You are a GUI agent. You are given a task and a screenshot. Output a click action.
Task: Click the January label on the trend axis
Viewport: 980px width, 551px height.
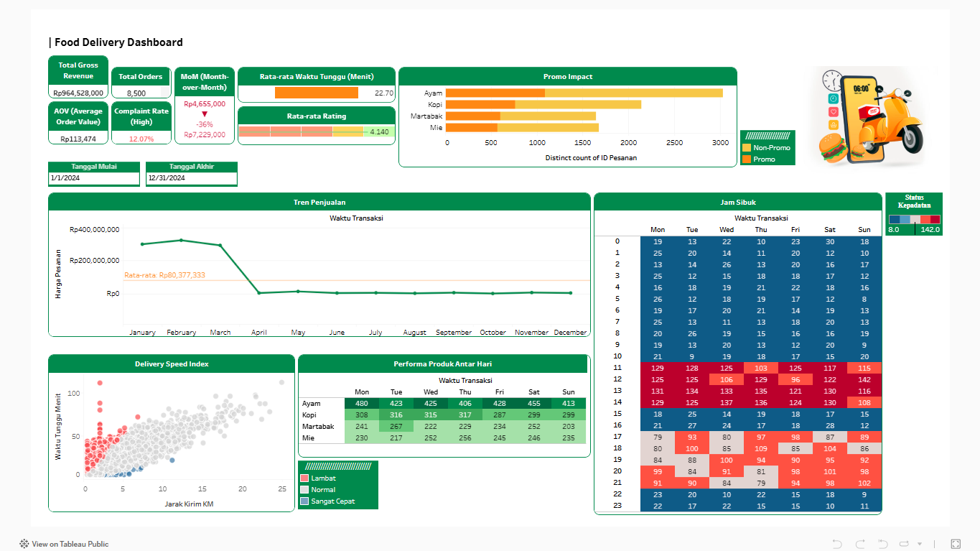point(142,333)
